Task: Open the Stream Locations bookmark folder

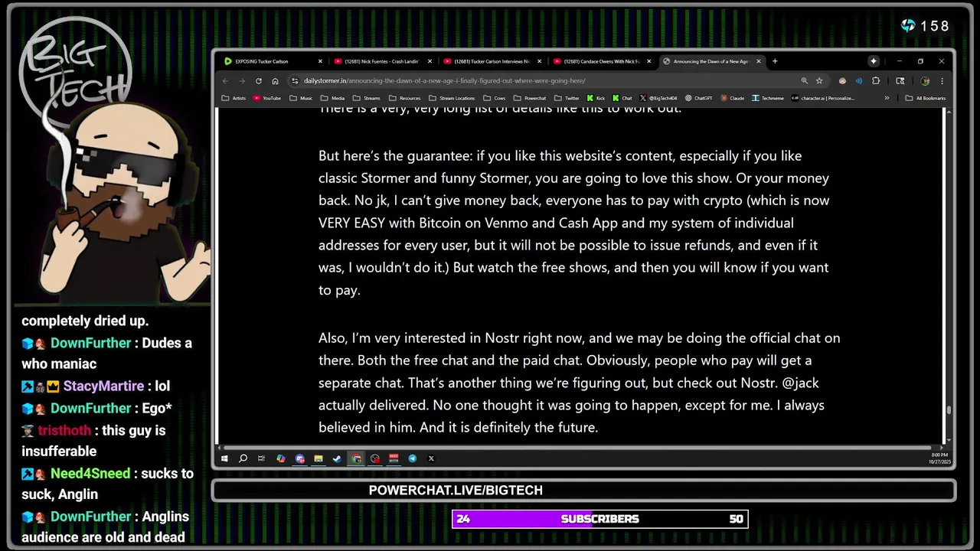Action: click(x=451, y=98)
